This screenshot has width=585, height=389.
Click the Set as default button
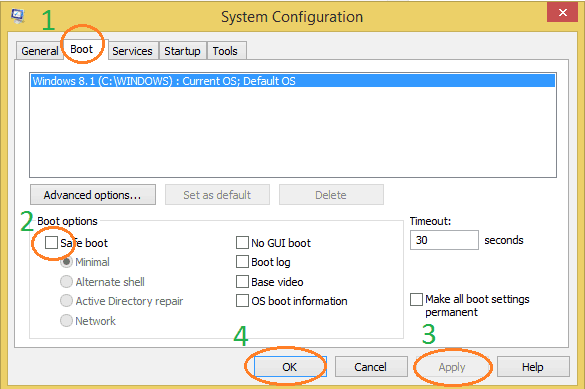[217, 195]
